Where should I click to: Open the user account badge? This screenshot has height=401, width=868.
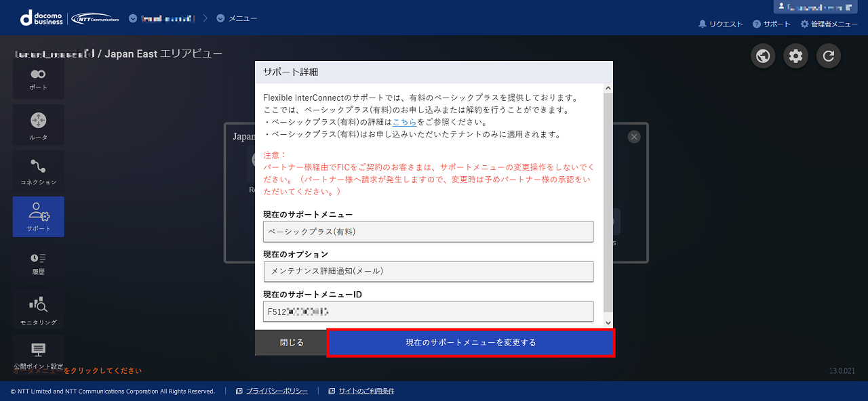[x=816, y=6]
